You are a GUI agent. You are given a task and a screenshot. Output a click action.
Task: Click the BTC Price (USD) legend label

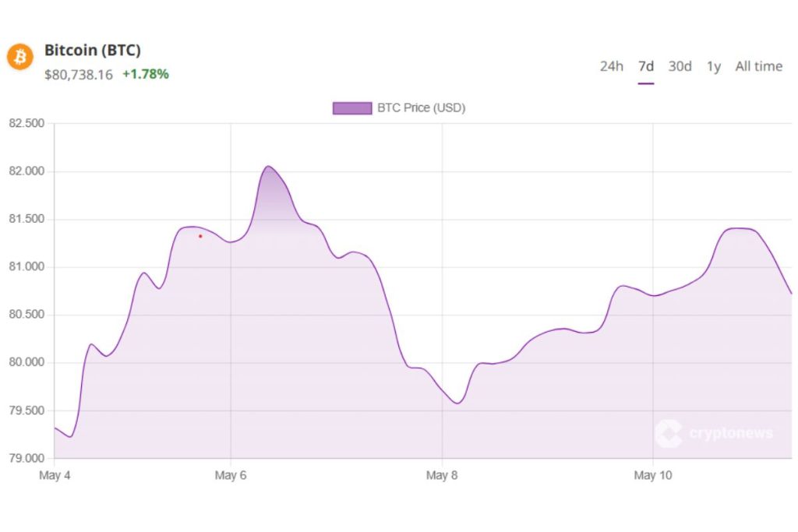(422, 107)
